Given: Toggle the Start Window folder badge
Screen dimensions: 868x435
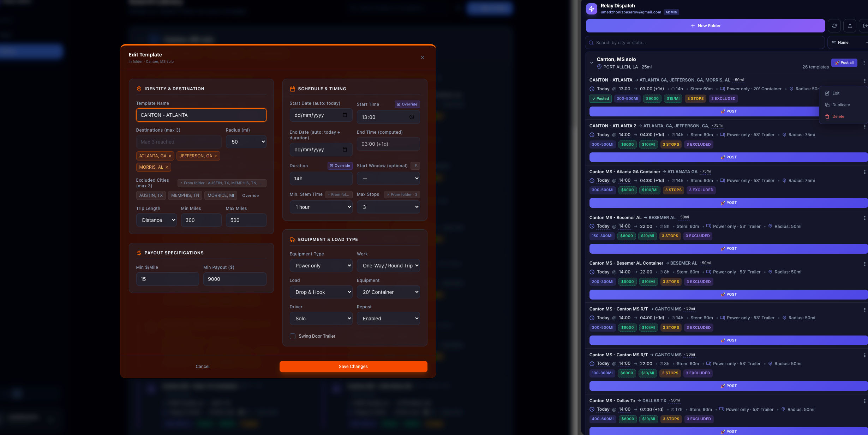Looking at the screenshot, I should pos(415,166).
